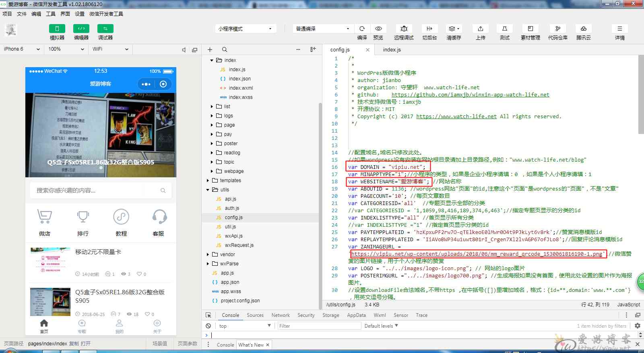Expand the poster folder
The height and width of the screenshot is (353, 644).
(212, 144)
